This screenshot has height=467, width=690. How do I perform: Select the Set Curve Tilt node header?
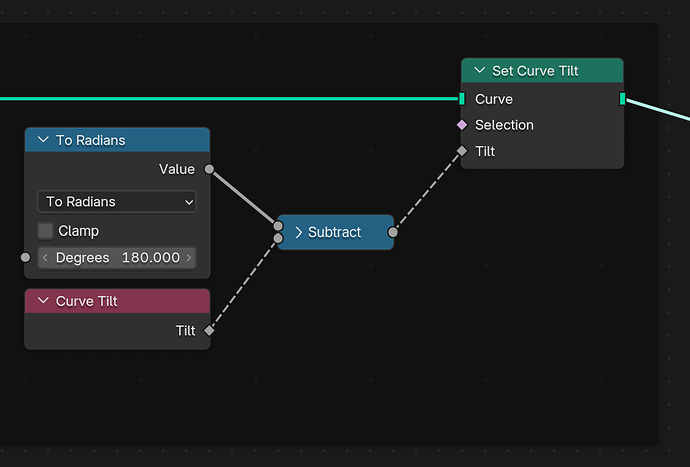(x=542, y=70)
